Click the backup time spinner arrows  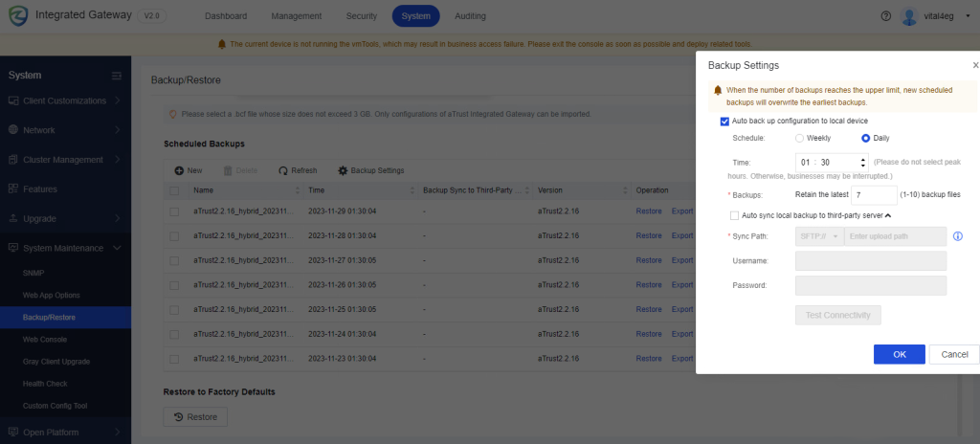pyautogui.click(x=863, y=163)
